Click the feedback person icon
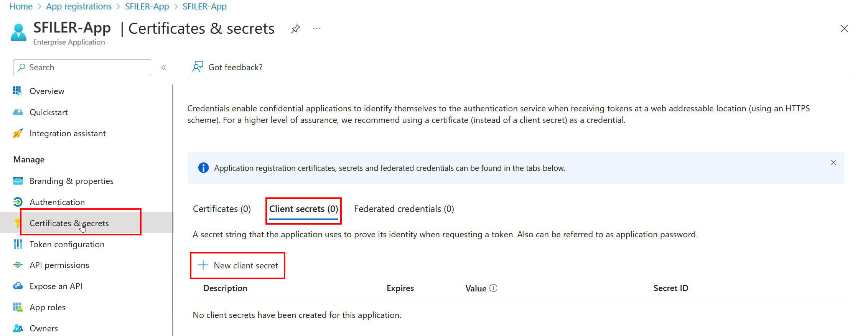This screenshot has width=868, height=336. tap(198, 67)
